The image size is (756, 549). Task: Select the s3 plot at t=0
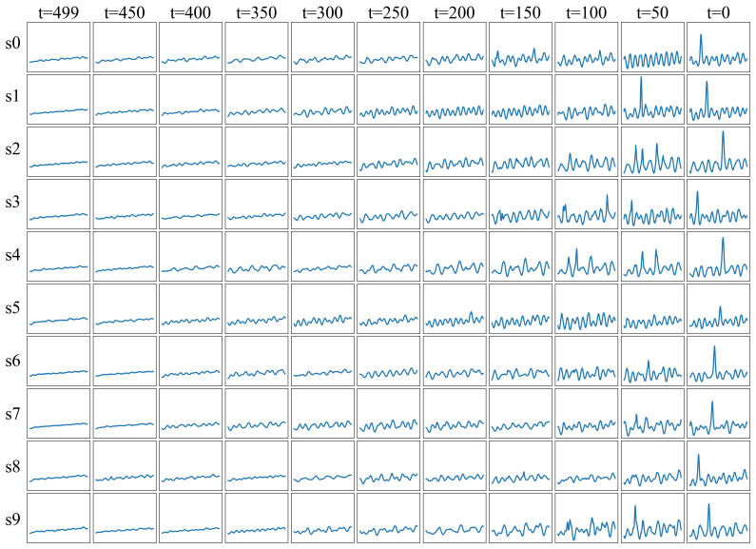[718, 204]
